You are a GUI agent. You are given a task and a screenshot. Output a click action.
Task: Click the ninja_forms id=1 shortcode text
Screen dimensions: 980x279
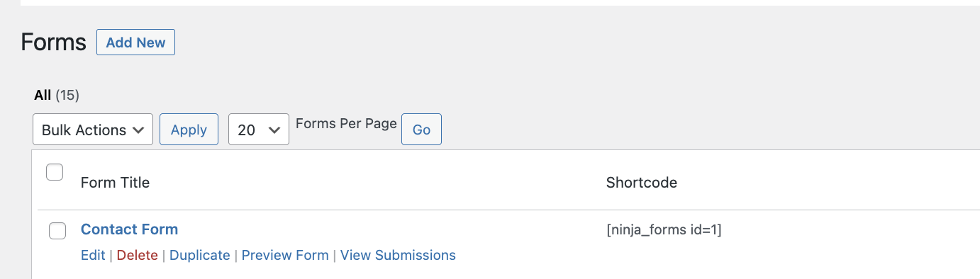coord(664,229)
